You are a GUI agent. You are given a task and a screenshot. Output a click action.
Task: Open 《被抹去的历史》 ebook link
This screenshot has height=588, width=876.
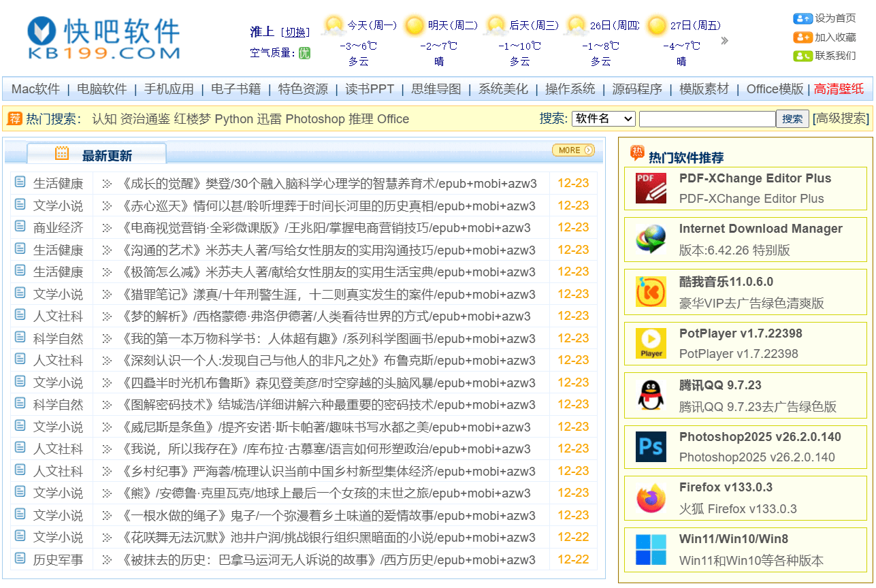coord(327,559)
